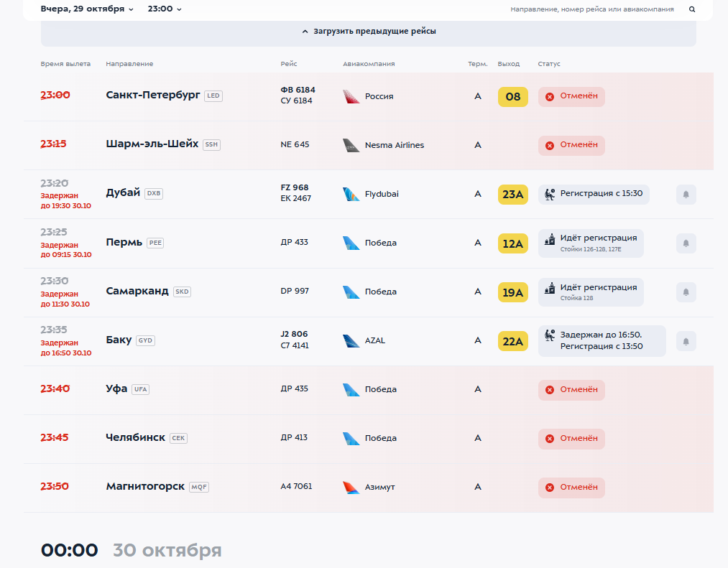Click the Победа logo in Samarkand row
Image resolution: width=728 pixels, height=568 pixels.
point(351,292)
